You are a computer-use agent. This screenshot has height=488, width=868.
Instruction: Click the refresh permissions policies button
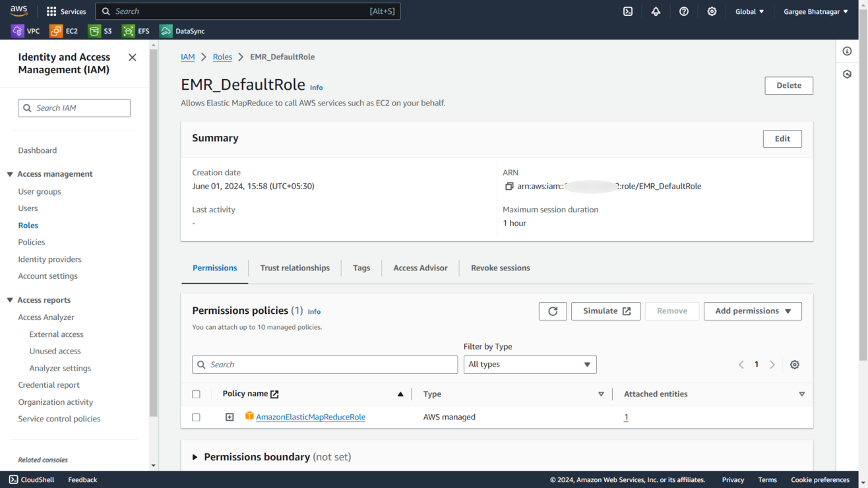[x=553, y=311]
